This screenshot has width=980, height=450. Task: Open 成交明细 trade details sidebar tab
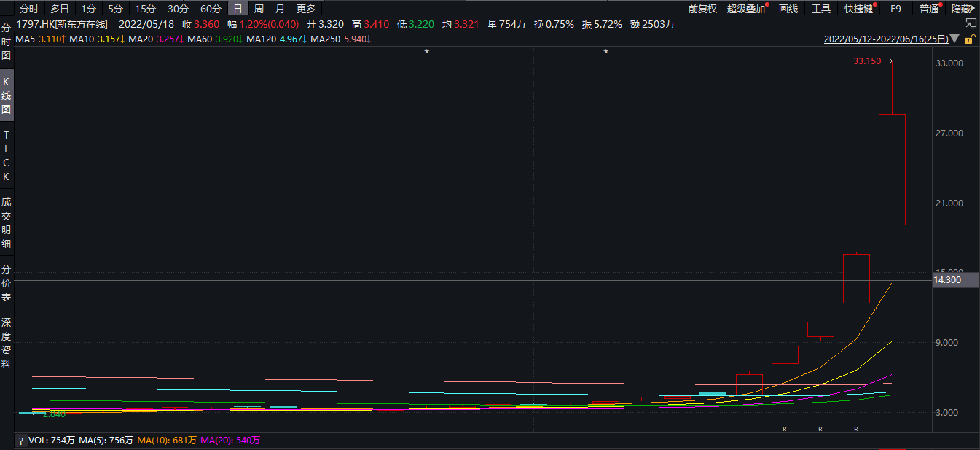point(7,222)
